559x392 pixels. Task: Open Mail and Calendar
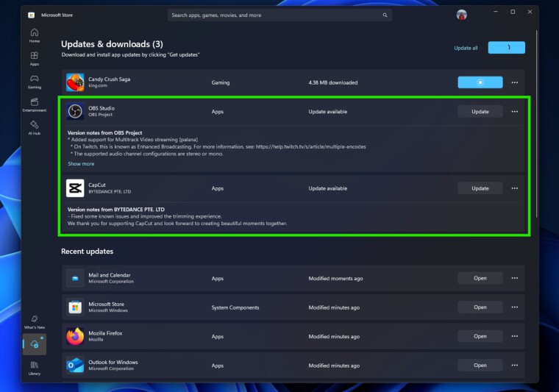click(x=480, y=278)
